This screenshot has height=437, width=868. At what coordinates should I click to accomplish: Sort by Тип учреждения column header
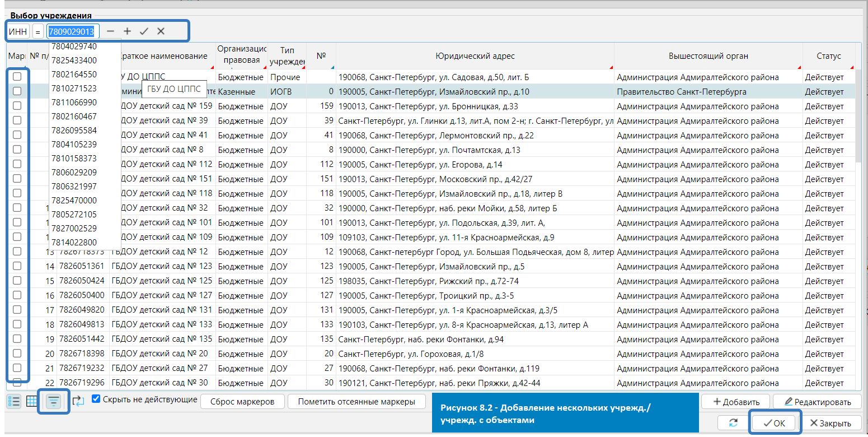tap(287, 56)
